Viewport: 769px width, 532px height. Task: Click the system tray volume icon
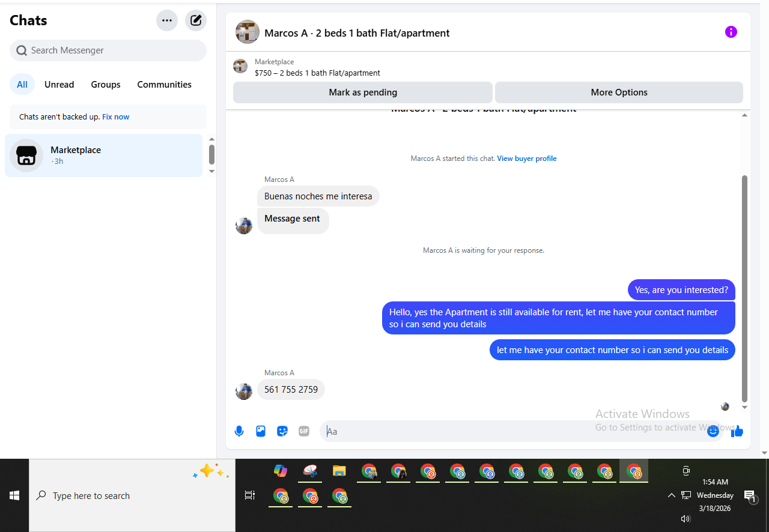[685, 519]
